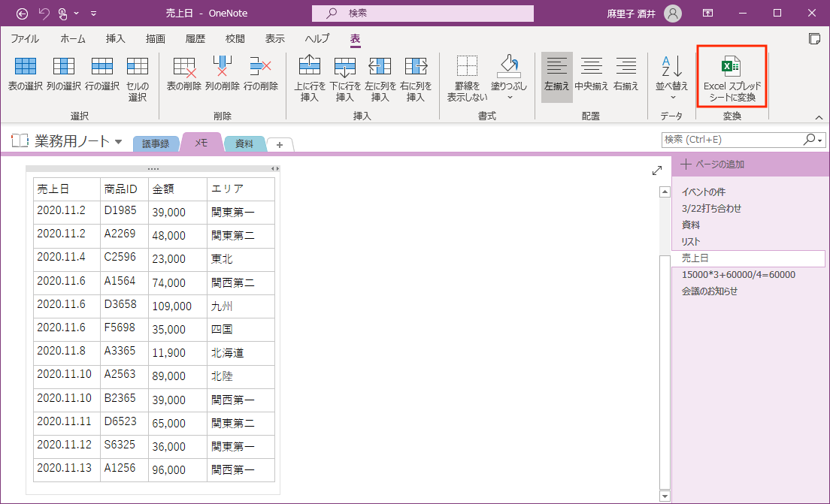
Task: Click the scrollbar down arrow
Action: pyautogui.click(x=665, y=496)
